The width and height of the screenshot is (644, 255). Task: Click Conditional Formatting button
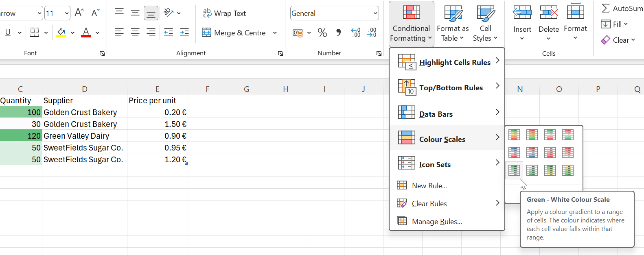point(411,23)
